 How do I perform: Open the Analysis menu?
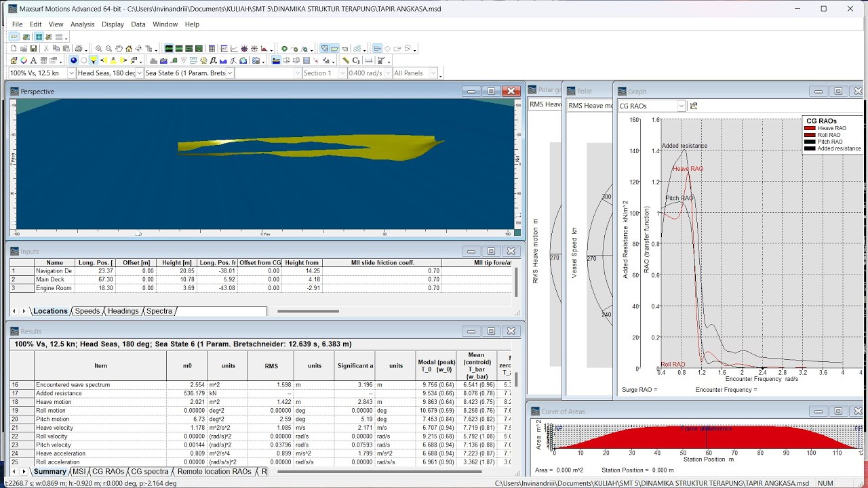pyautogui.click(x=83, y=24)
